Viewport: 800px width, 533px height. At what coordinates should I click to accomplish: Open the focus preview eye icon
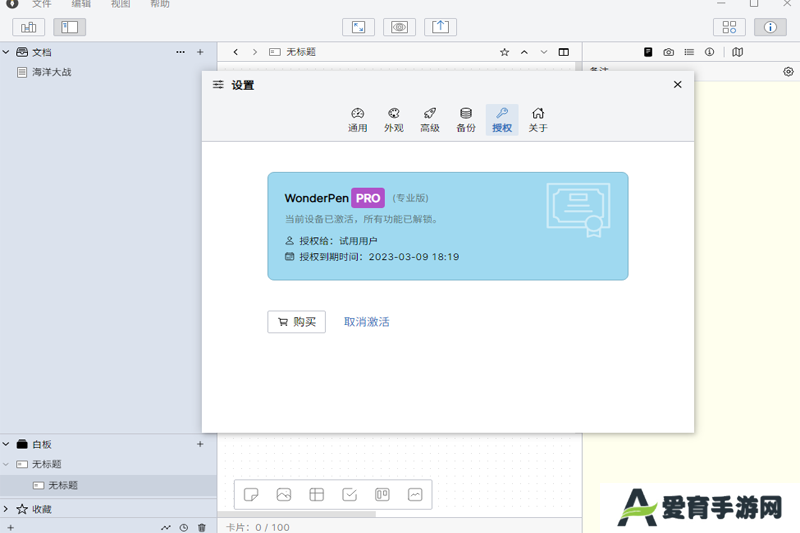pyautogui.click(x=399, y=27)
